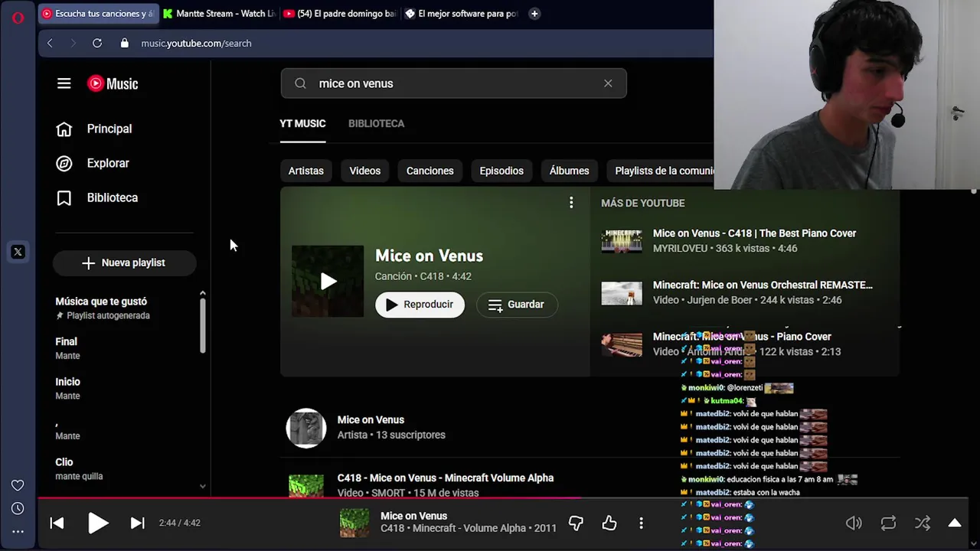This screenshot has width=980, height=551.
Task: Open the Mice on Venus card options menu
Action: [570, 202]
